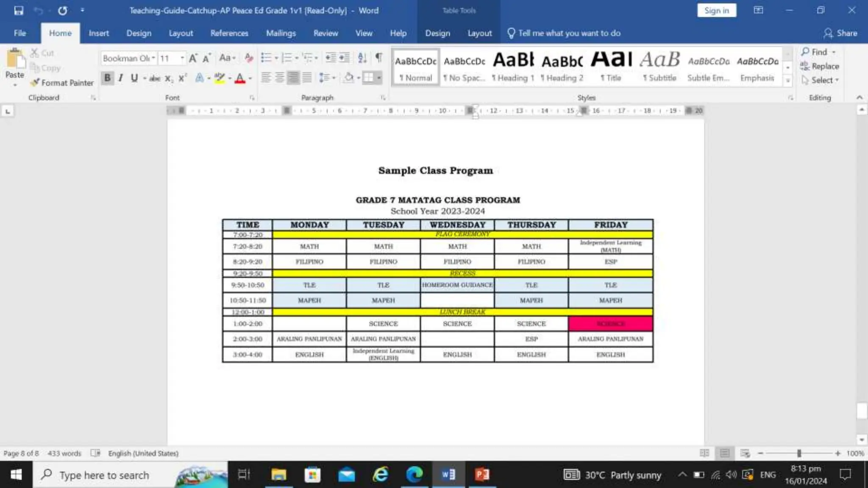Click the Format Painter brush icon
Screen dimensions: 868x488
tap(35, 82)
